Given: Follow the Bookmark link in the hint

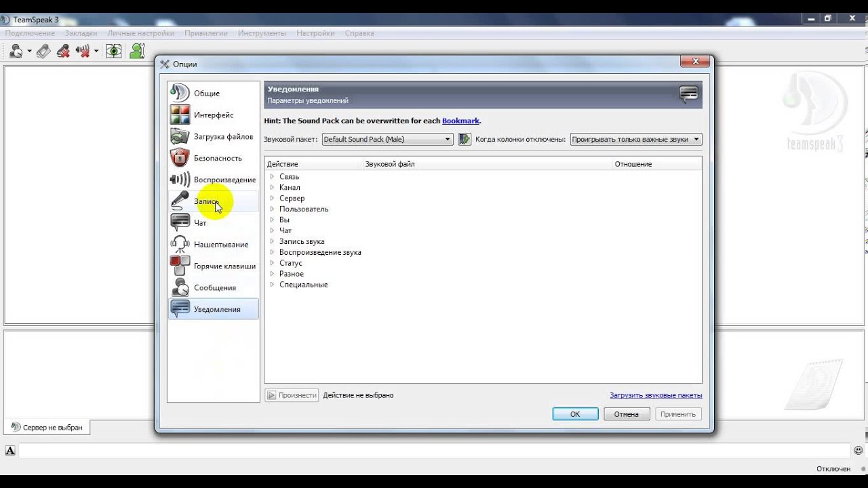Looking at the screenshot, I should (460, 121).
